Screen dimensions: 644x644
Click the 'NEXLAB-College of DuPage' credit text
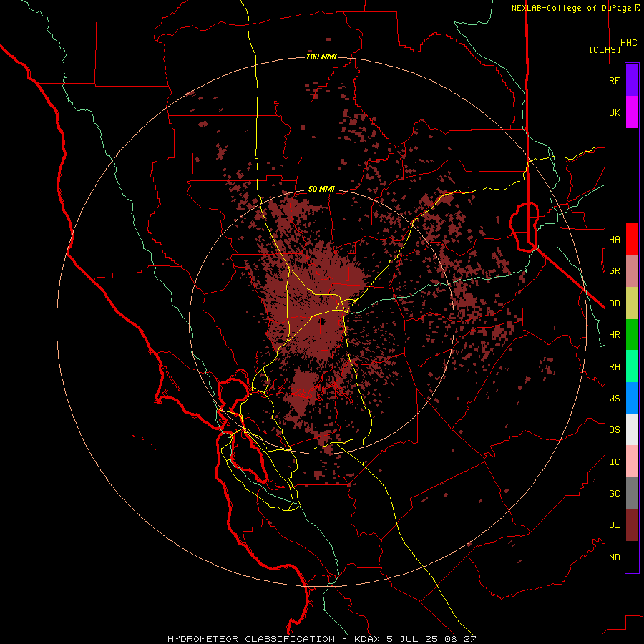571,8
